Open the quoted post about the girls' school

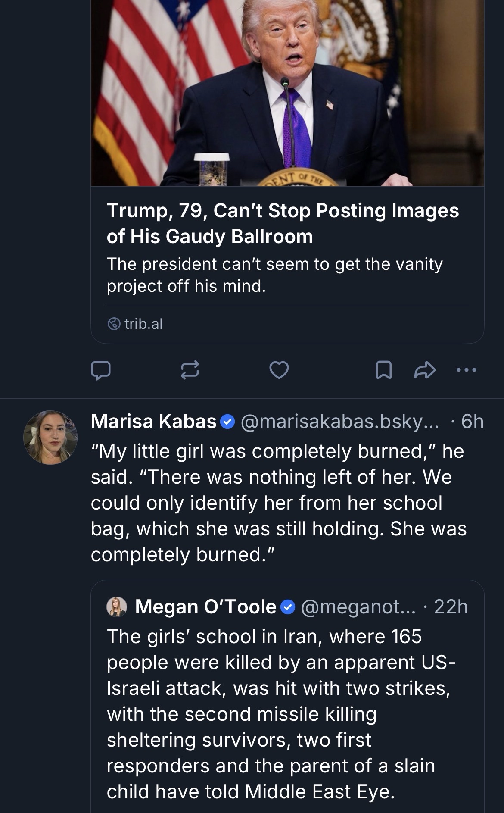[280, 713]
